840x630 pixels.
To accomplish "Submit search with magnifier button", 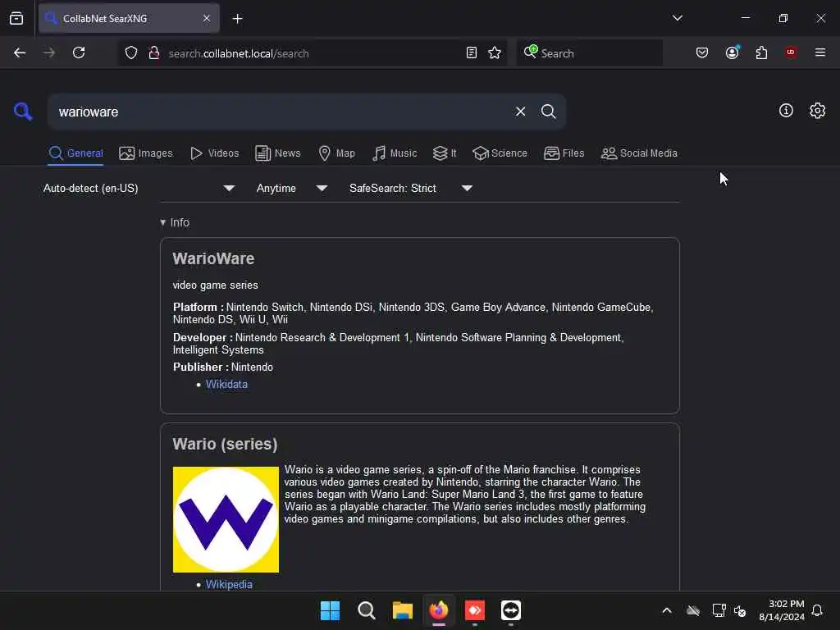I will (x=548, y=112).
